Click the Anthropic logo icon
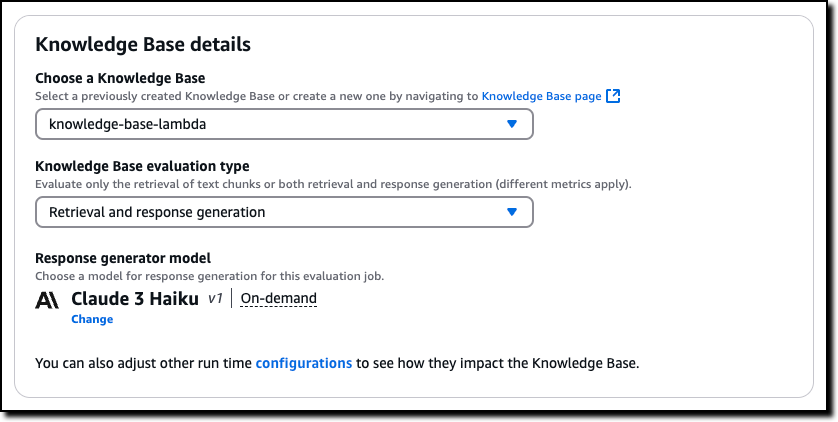Image resolution: width=838 pixels, height=422 pixels. 47,299
